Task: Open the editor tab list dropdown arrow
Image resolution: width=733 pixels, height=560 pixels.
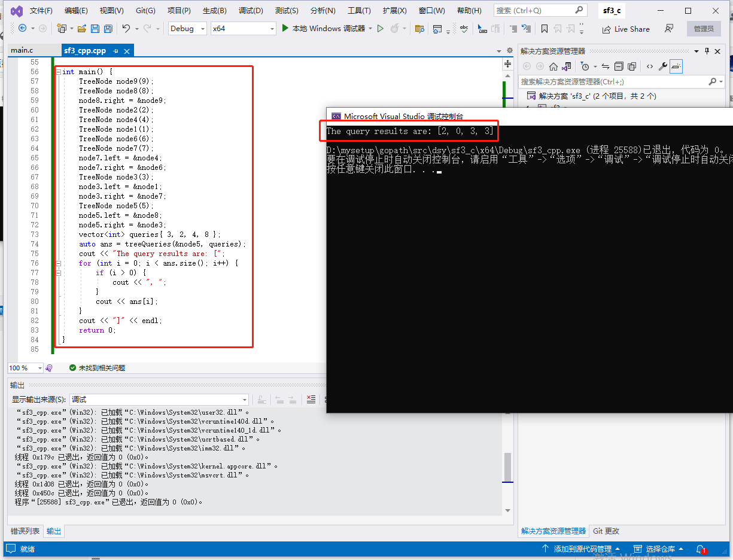Action: click(x=499, y=51)
